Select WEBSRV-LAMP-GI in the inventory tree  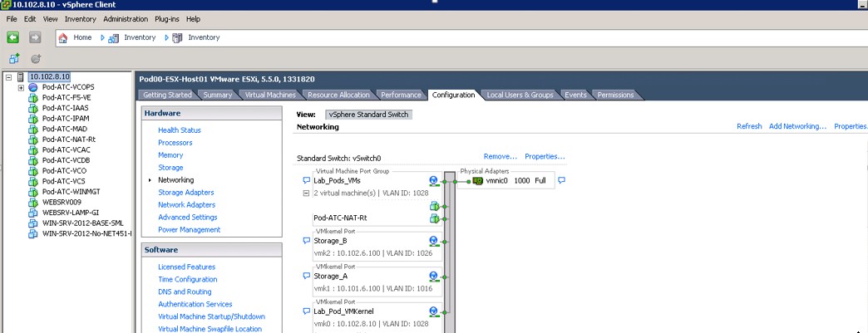tap(70, 212)
